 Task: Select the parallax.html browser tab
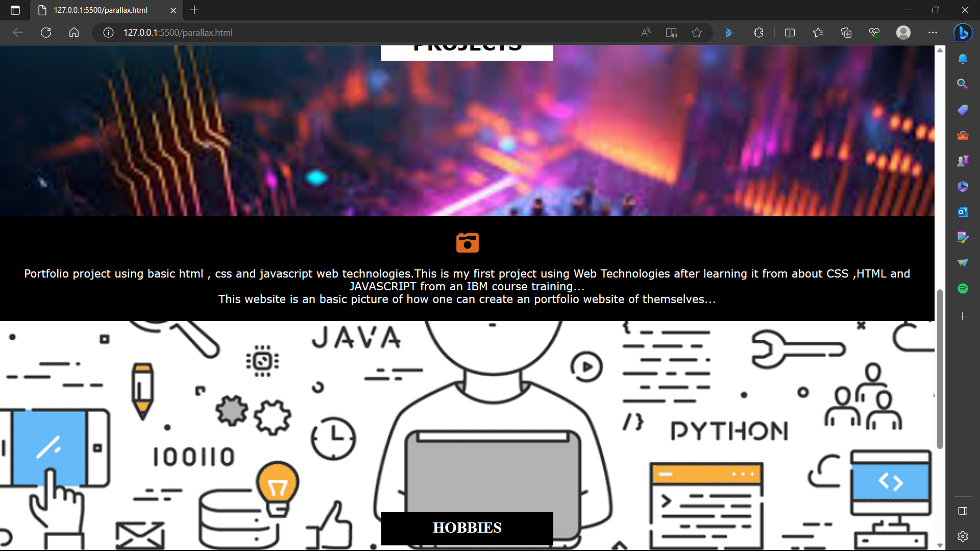click(100, 10)
